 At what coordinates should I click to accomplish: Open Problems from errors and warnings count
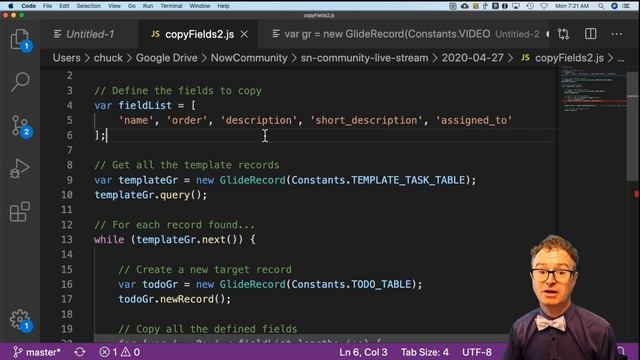tap(120, 352)
